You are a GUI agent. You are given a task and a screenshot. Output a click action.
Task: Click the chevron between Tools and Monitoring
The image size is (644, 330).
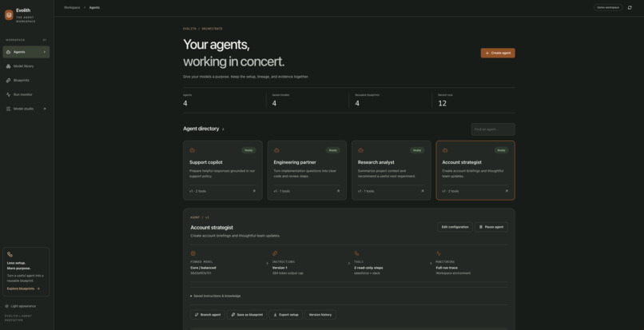pyautogui.click(x=431, y=264)
